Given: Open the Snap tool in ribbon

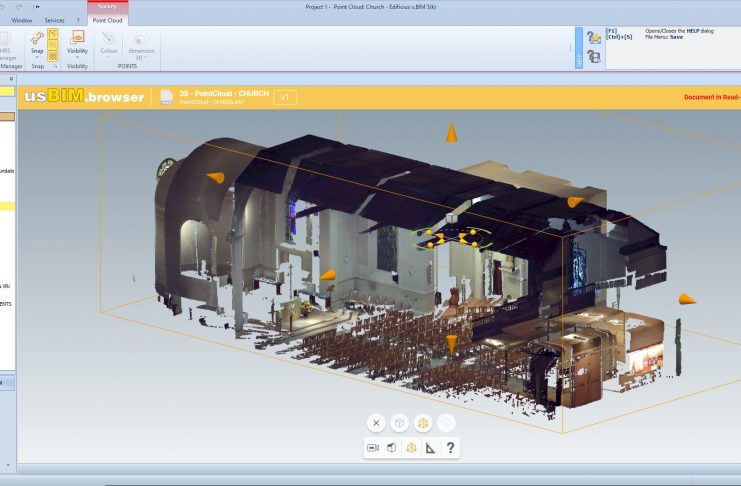Looking at the screenshot, I should [37, 38].
